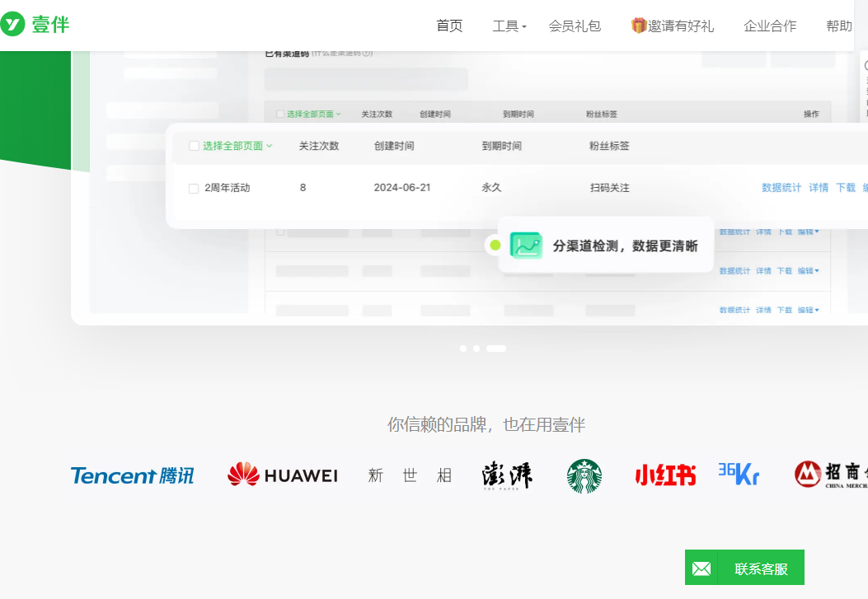Click the 小红书 brand logo
868x599 pixels.
pyautogui.click(x=665, y=475)
